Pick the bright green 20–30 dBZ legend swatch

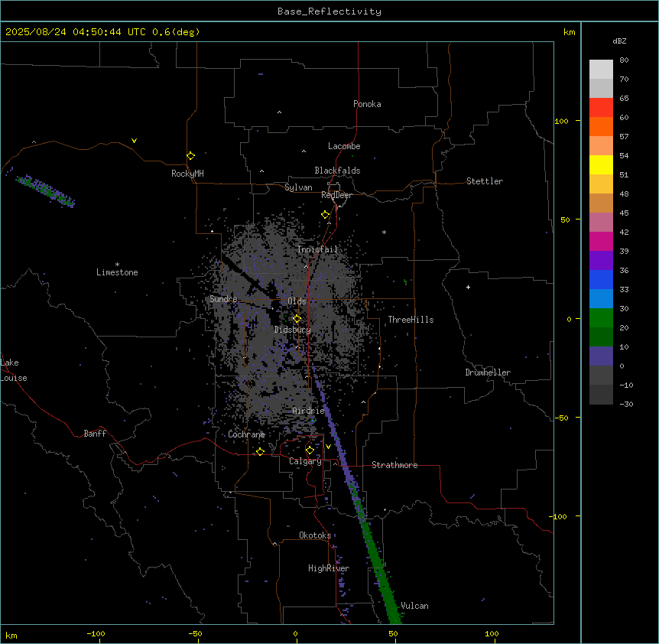pyautogui.click(x=601, y=318)
